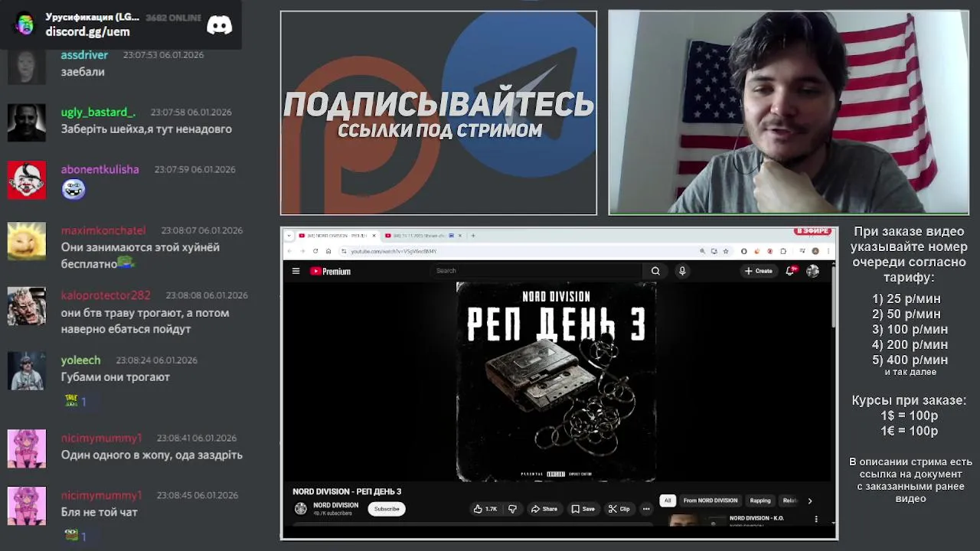
Task: Dislike the video with thumbs-down
Action: (512, 509)
